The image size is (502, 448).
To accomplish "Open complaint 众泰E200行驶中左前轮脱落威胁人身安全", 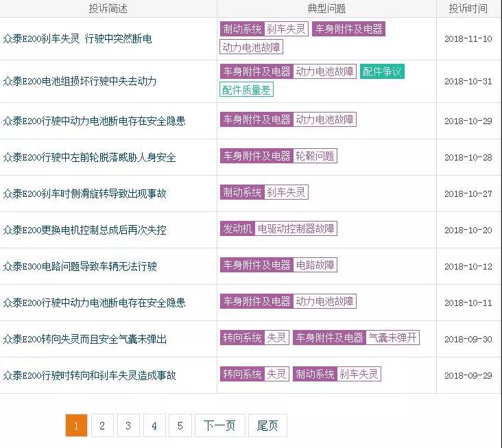I will (89, 157).
